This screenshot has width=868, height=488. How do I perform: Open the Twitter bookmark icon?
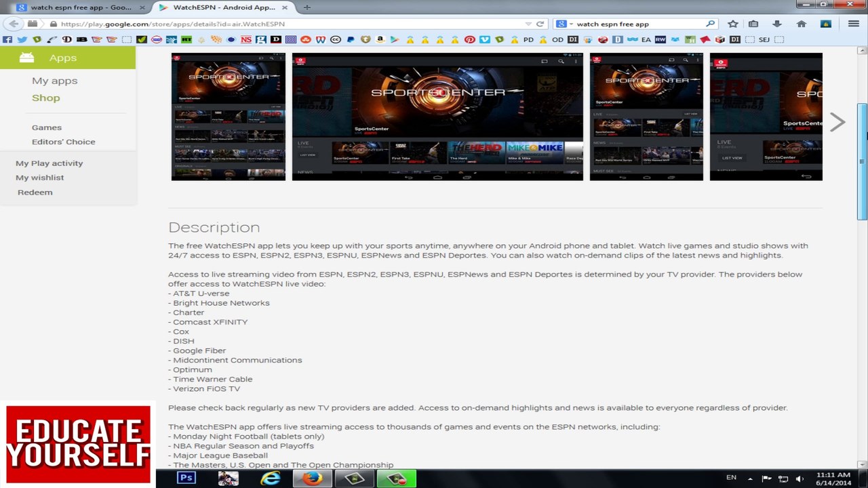click(22, 39)
